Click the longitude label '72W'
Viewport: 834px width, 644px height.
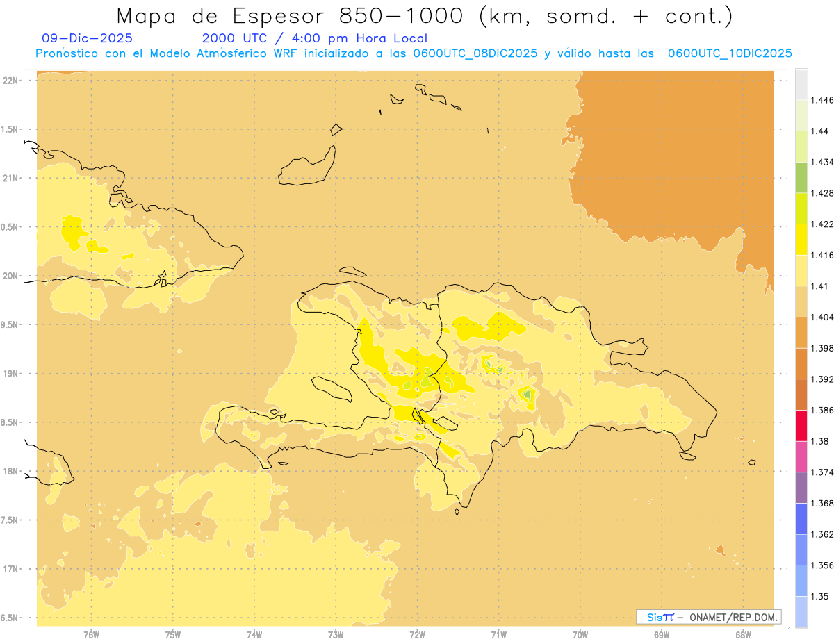point(418,634)
